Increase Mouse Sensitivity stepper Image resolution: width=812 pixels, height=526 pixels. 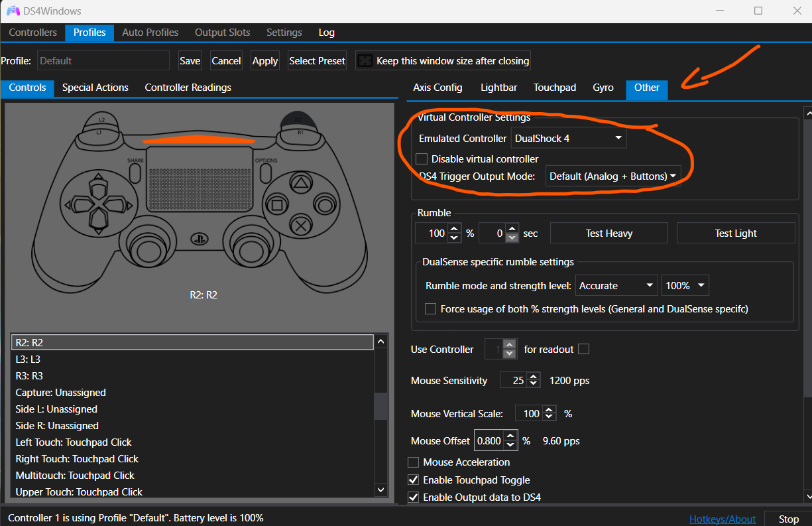click(x=534, y=376)
